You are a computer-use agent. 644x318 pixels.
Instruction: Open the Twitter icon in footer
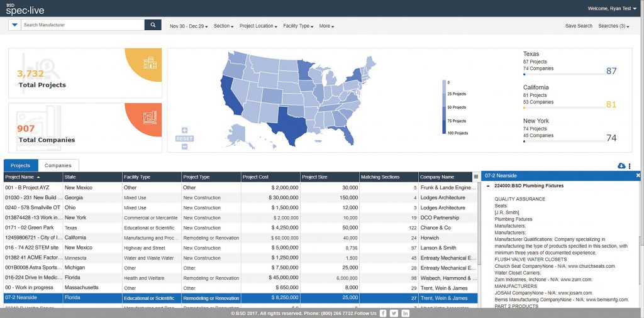point(394,314)
